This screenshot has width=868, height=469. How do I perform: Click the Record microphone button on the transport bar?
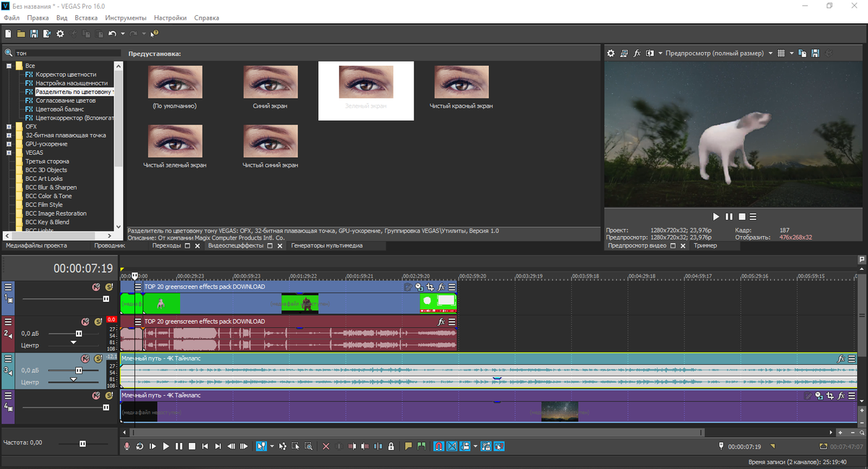coord(127,447)
